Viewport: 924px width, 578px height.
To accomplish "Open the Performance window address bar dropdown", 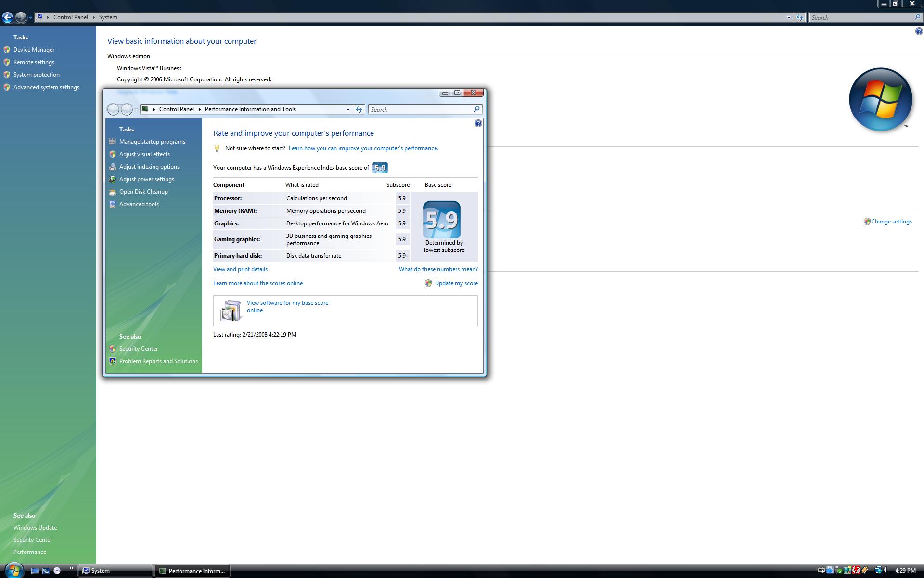I will point(348,110).
